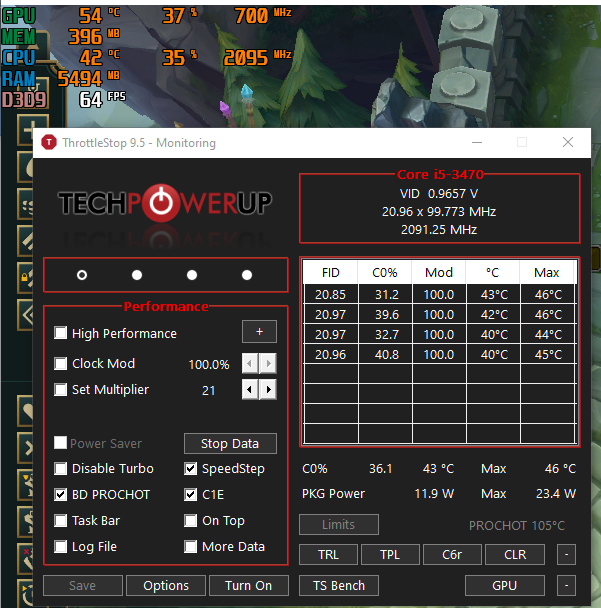Screen dimensions: 601x608
Task: Click the PROCHOT 105°C label
Action: point(517,525)
